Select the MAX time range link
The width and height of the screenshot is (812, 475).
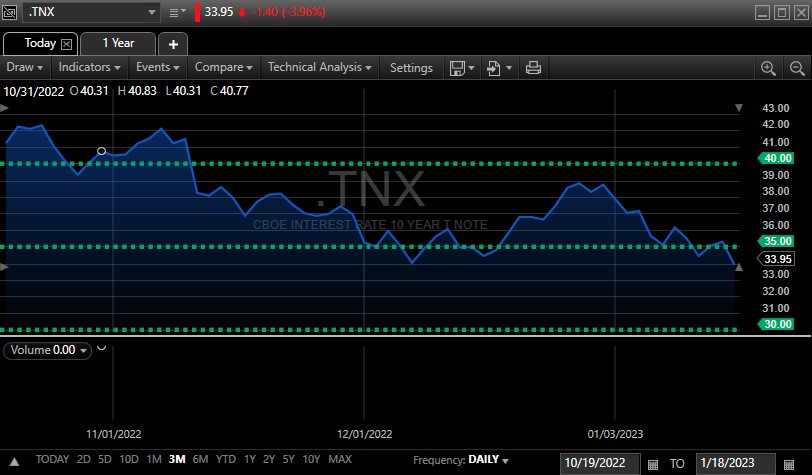pyautogui.click(x=340, y=460)
